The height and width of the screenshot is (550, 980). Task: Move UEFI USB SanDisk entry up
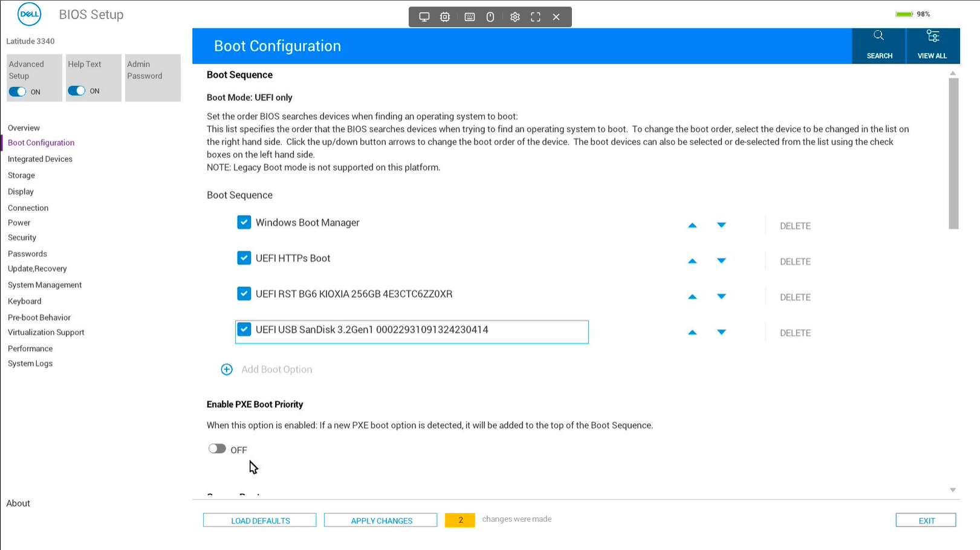click(693, 332)
